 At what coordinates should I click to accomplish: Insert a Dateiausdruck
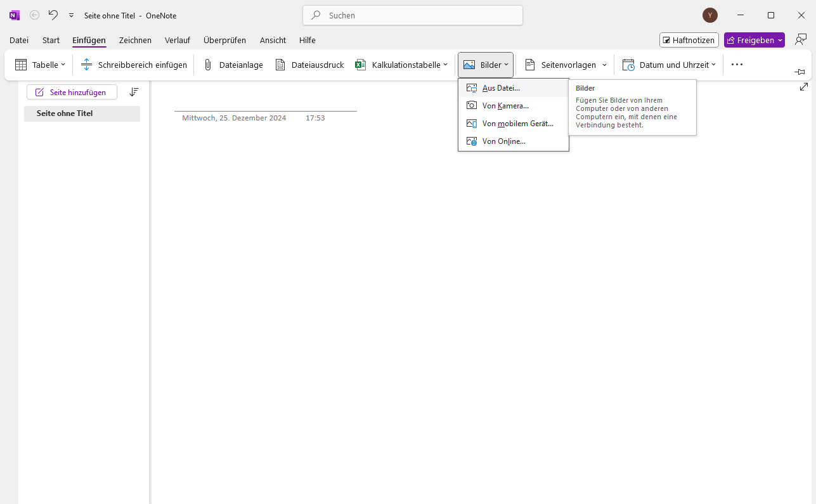click(x=309, y=65)
